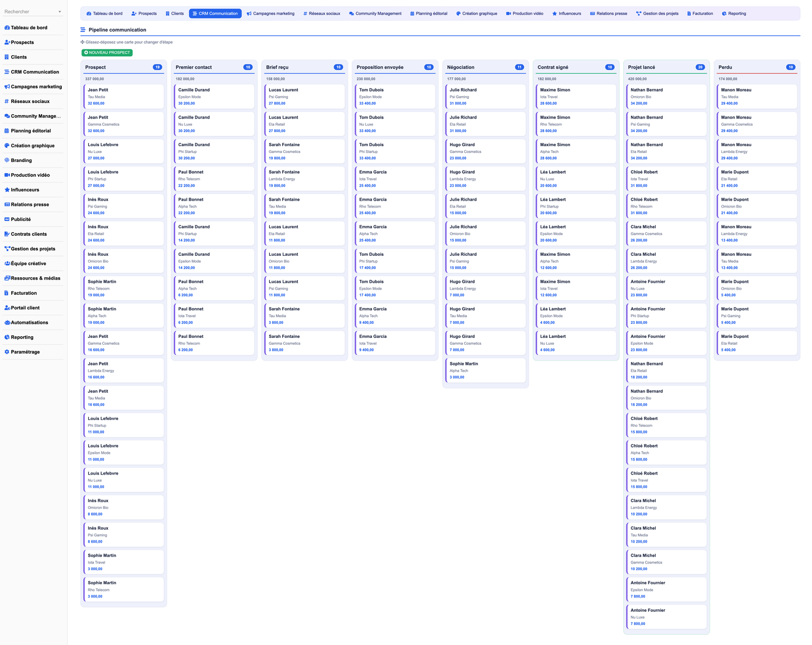Click the Gestion des projets sidebar icon
Image resolution: width=812 pixels, height=645 pixels.
(7, 249)
